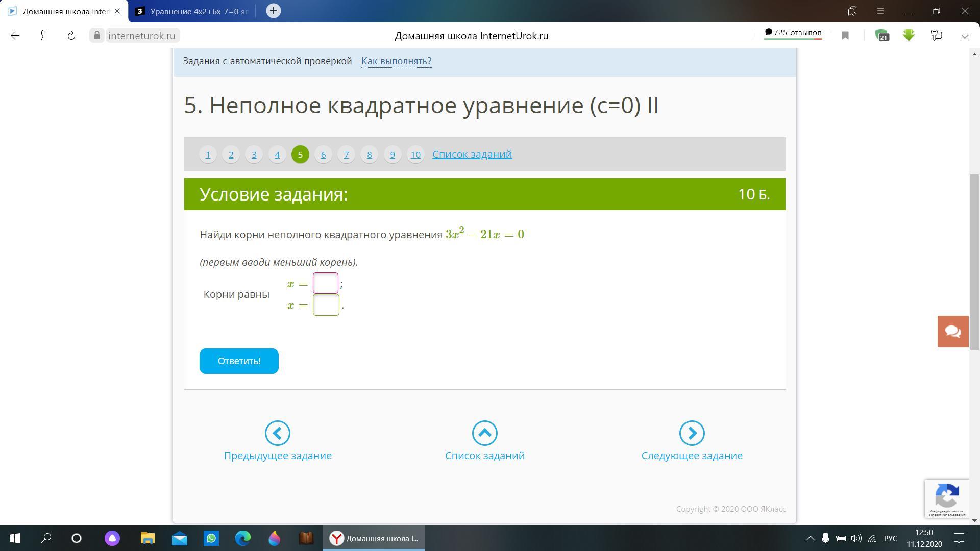The width and height of the screenshot is (980, 551).
Task: Click the Next task arrow icon
Action: [x=692, y=433]
